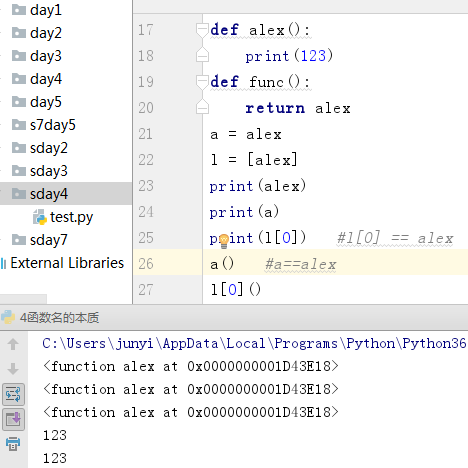
Task: Click the up arrow in run console
Action: [x=13, y=344]
